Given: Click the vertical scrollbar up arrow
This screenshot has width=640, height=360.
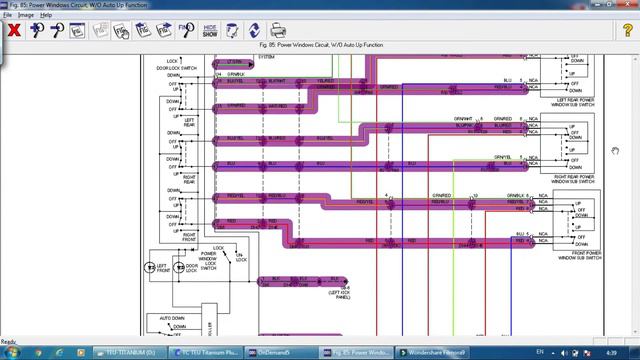Looking at the screenshot, I should pos(634,59).
